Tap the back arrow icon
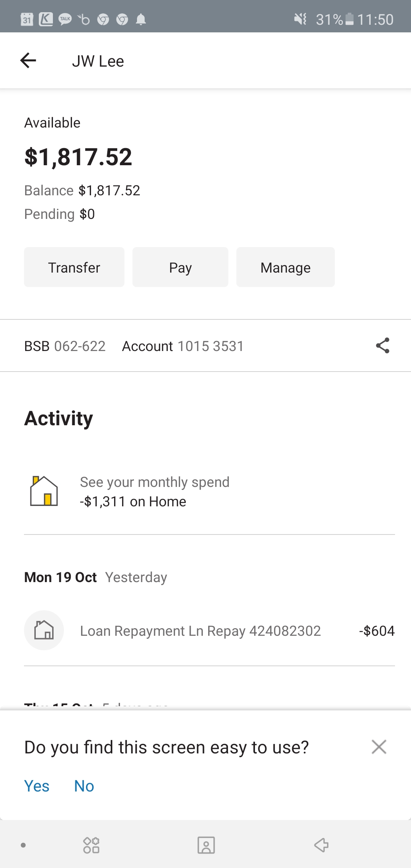Viewport: 411px width, 868px height. click(x=28, y=61)
